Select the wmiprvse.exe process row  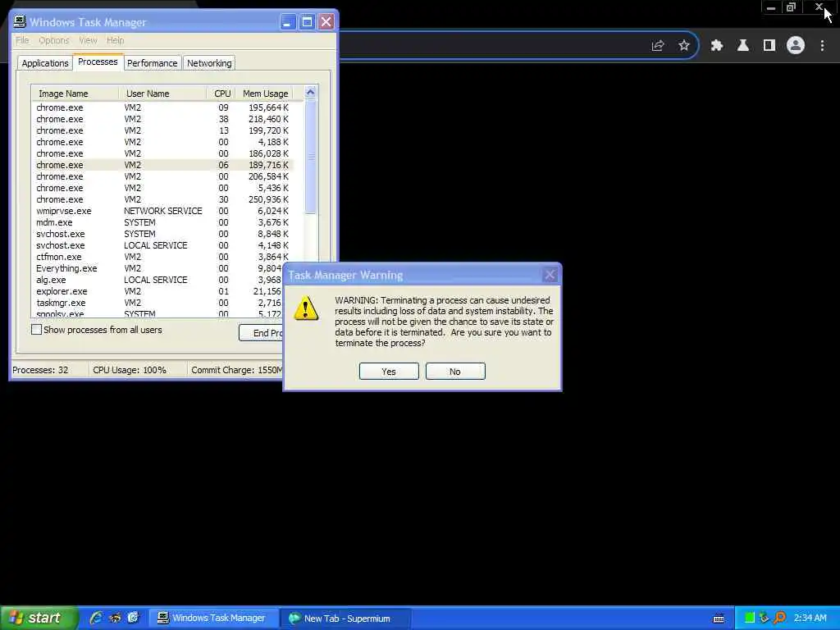(162, 211)
